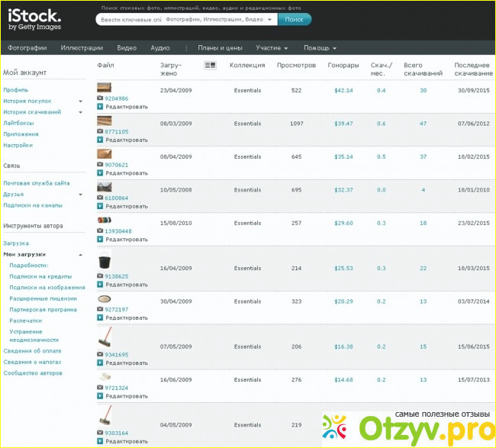Viewport: 496px width, 448px height.
Task: Click the view mode icon beside Загружено
Action: coord(211,66)
